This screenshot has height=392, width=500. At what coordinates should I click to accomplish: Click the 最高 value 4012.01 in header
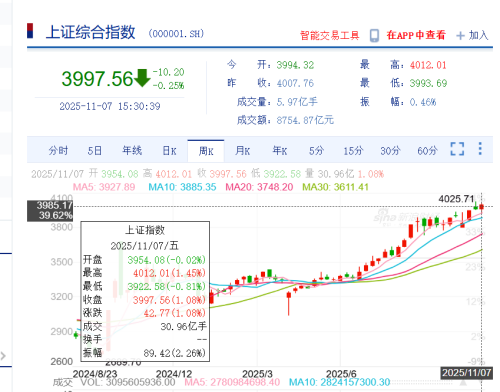pos(428,65)
